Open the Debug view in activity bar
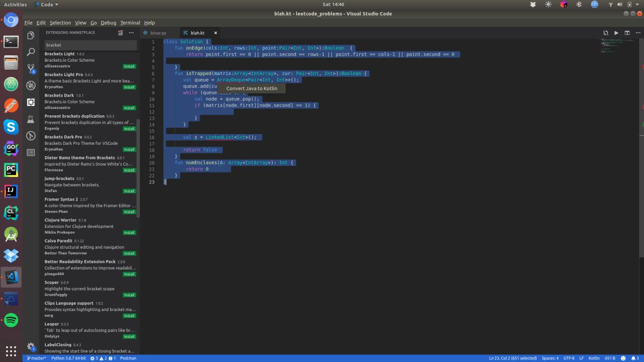 [31, 85]
